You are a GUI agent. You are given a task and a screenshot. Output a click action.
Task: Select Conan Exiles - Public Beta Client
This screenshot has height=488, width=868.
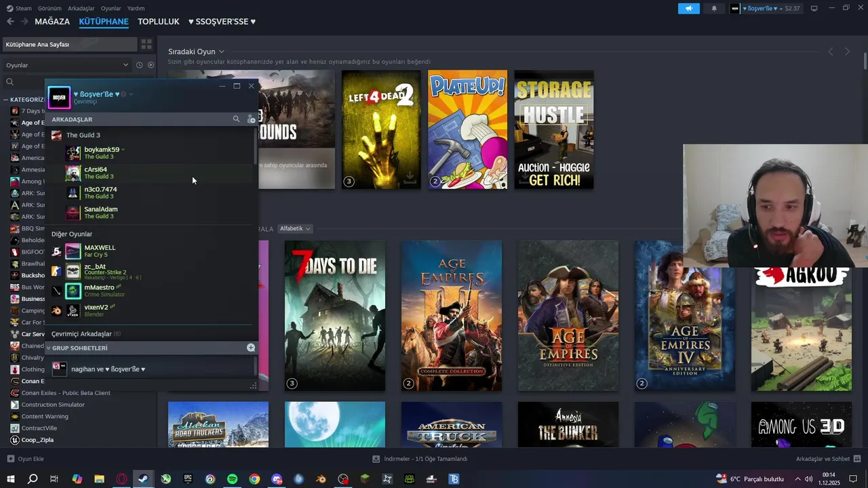tap(66, 393)
